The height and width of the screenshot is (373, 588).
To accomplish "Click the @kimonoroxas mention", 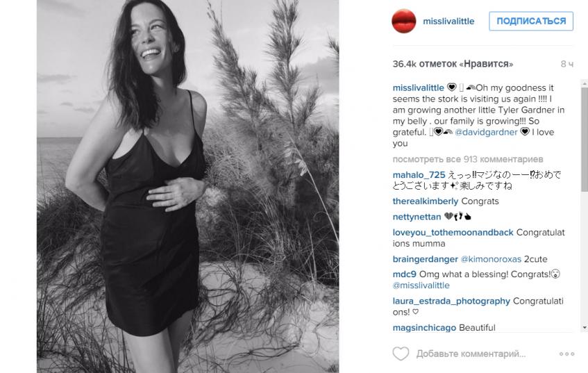I will pos(491,259).
